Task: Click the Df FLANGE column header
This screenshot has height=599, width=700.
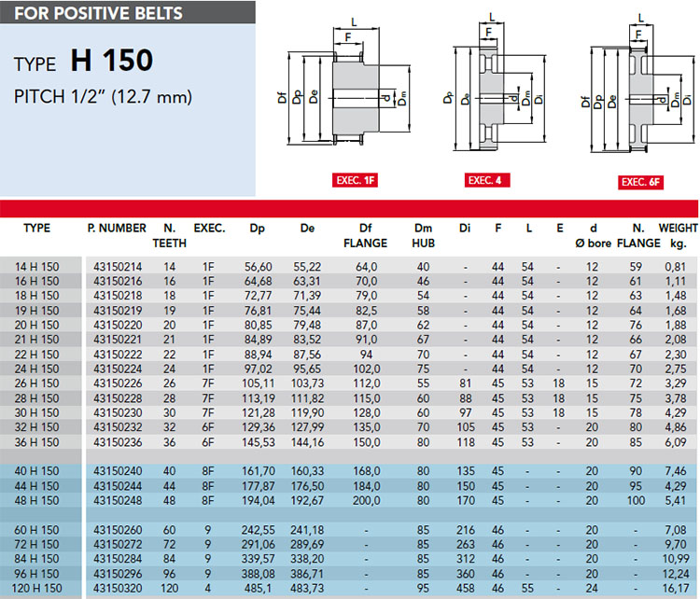Action: 365,236
